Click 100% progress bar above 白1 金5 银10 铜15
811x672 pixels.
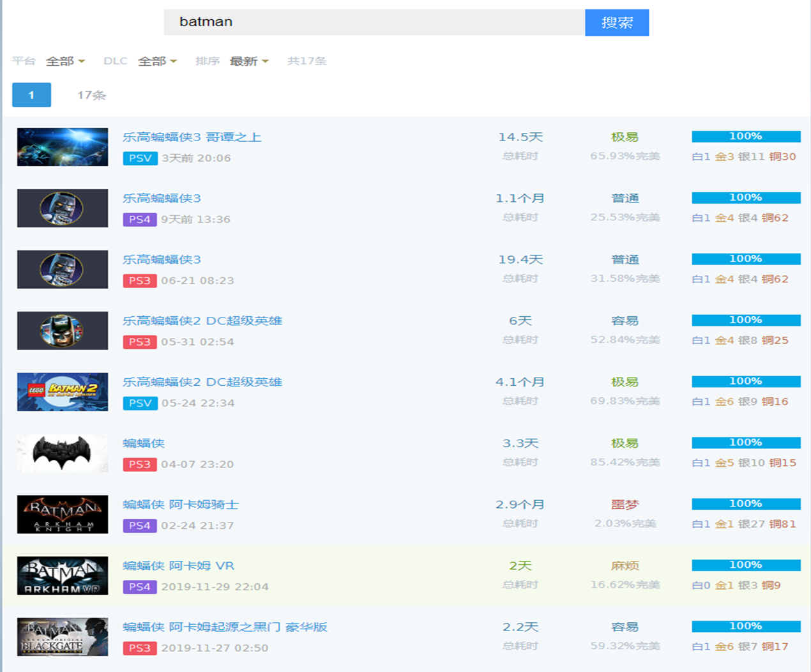(746, 443)
